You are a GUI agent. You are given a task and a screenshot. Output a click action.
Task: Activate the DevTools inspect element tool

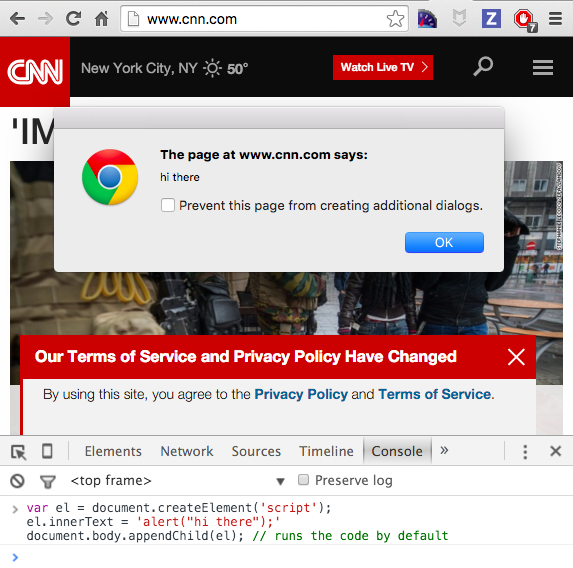18,452
